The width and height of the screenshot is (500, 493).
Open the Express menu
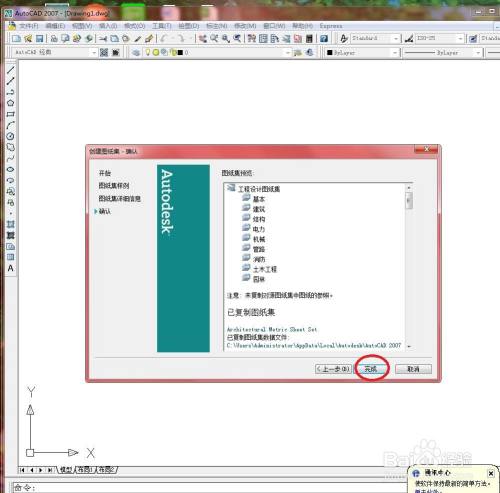[331, 26]
